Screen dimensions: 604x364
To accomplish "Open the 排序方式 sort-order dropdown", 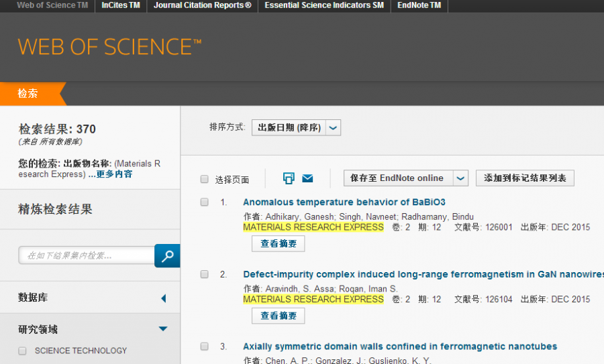I will [296, 127].
